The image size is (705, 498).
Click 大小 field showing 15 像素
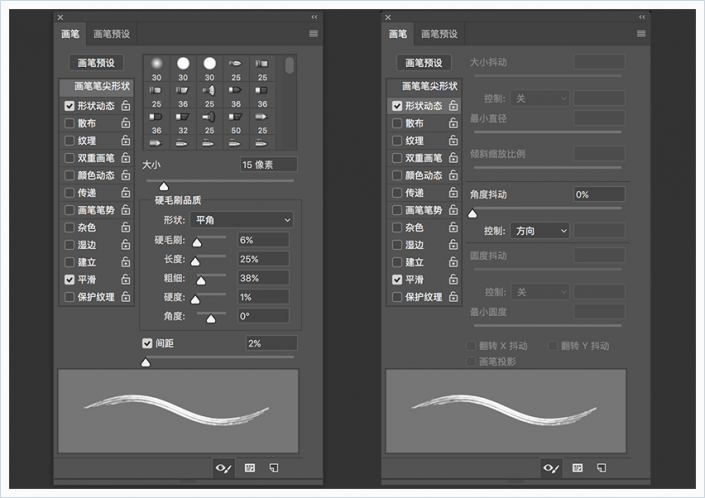269,165
